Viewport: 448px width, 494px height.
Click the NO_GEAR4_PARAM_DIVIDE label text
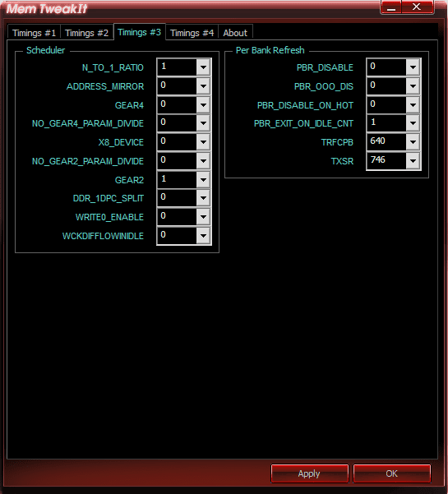pyautogui.click(x=88, y=123)
